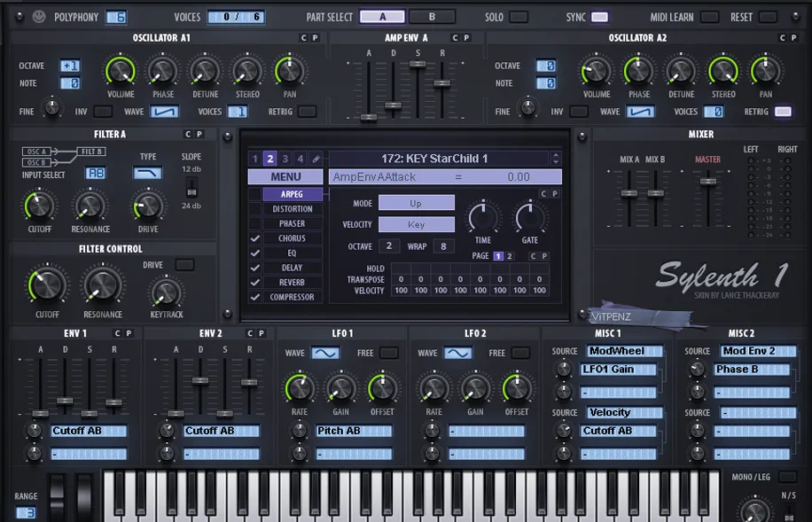Click Oscillator A1 Octave value +1
Screen dimensions: 812x522
pyautogui.click(x=70, y=66)
